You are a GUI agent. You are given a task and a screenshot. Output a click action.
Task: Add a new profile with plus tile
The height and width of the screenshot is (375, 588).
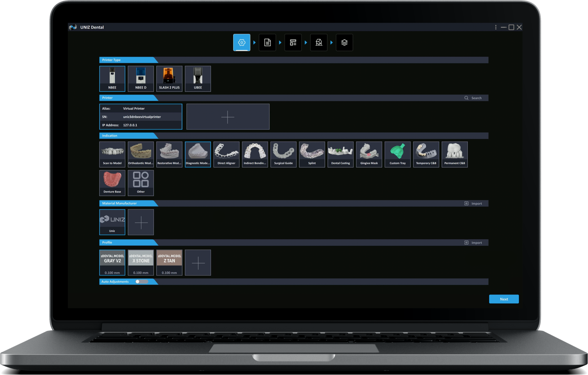coord(198,262)
